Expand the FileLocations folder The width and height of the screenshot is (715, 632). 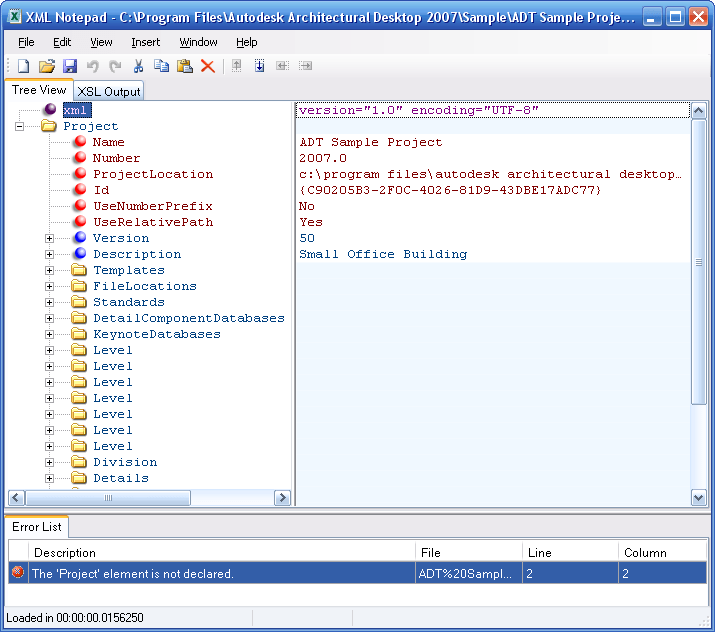49,286
